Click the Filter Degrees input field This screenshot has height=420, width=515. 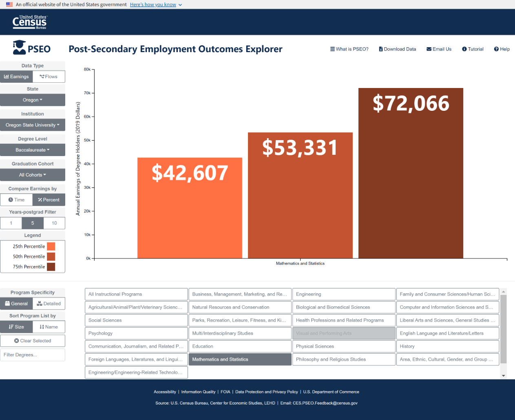pyautogui.click(x=33, y=355)
